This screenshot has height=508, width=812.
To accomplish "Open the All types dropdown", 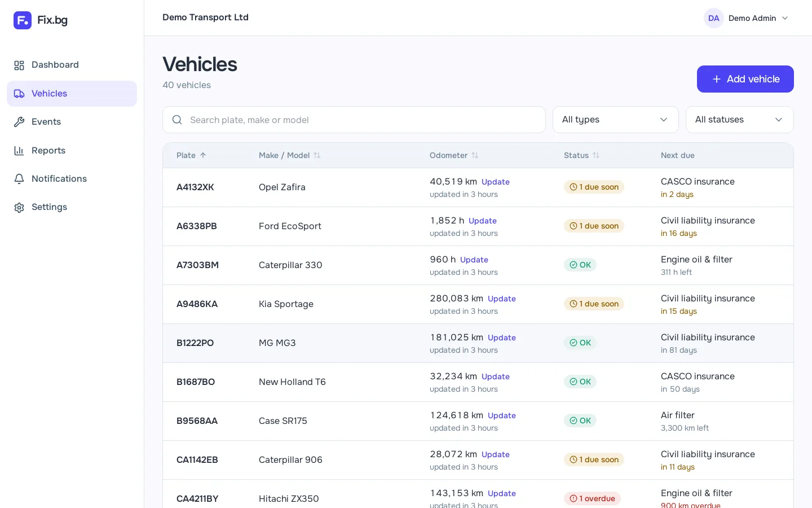I will pyautogui.click(x=616, y=120).
